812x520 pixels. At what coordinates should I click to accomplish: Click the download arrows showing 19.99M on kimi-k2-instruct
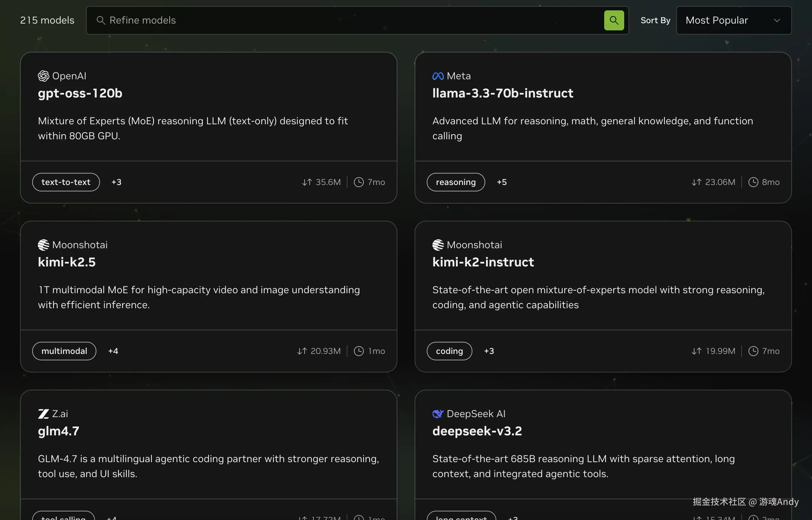pos(697,351)
